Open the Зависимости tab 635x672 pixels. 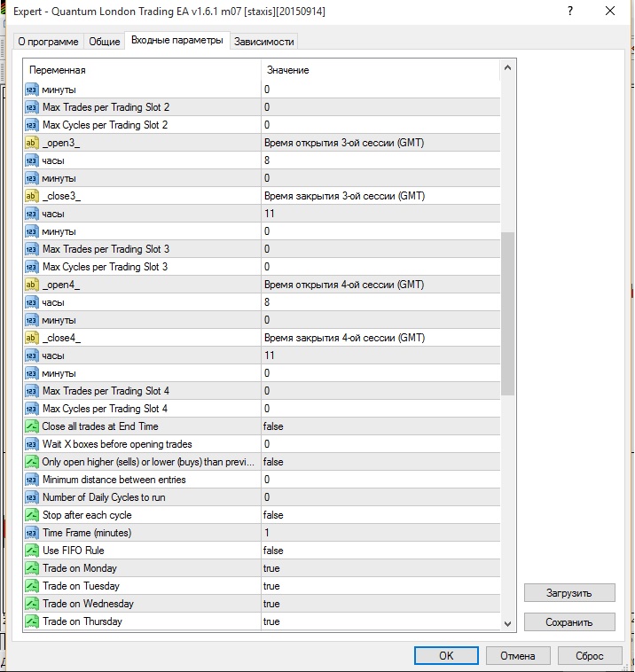(263, 42)
